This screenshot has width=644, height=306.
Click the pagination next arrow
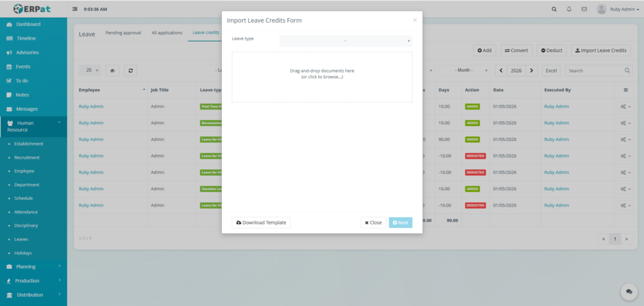pos(627,239)
